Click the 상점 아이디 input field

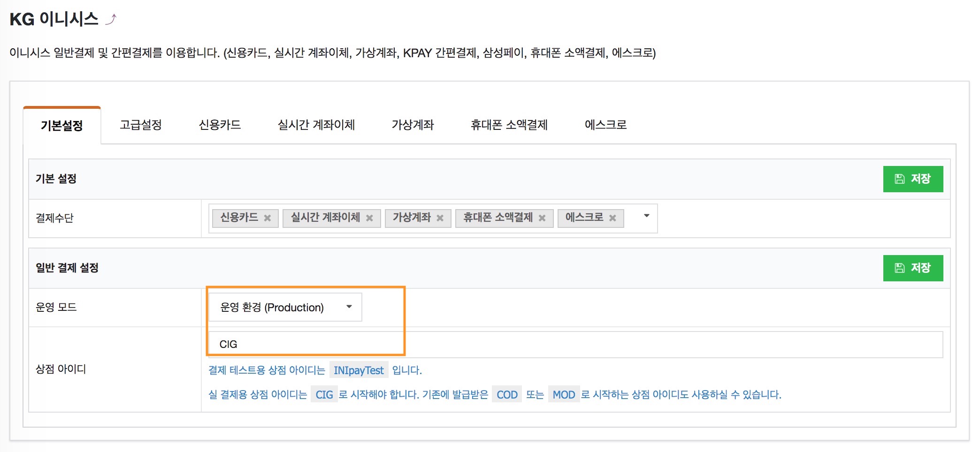click(575, 345)
